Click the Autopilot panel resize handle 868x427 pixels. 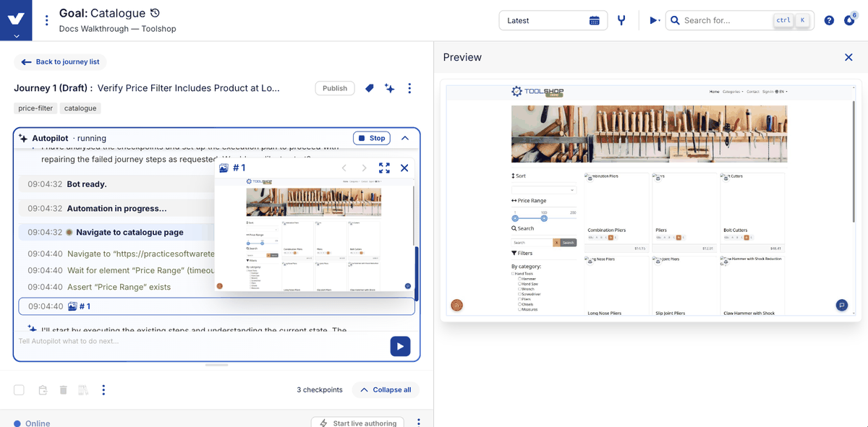tap(216, 365)
